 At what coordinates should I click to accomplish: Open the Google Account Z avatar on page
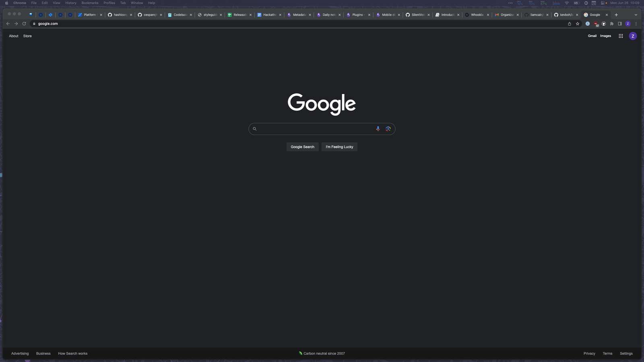point(633,36)
